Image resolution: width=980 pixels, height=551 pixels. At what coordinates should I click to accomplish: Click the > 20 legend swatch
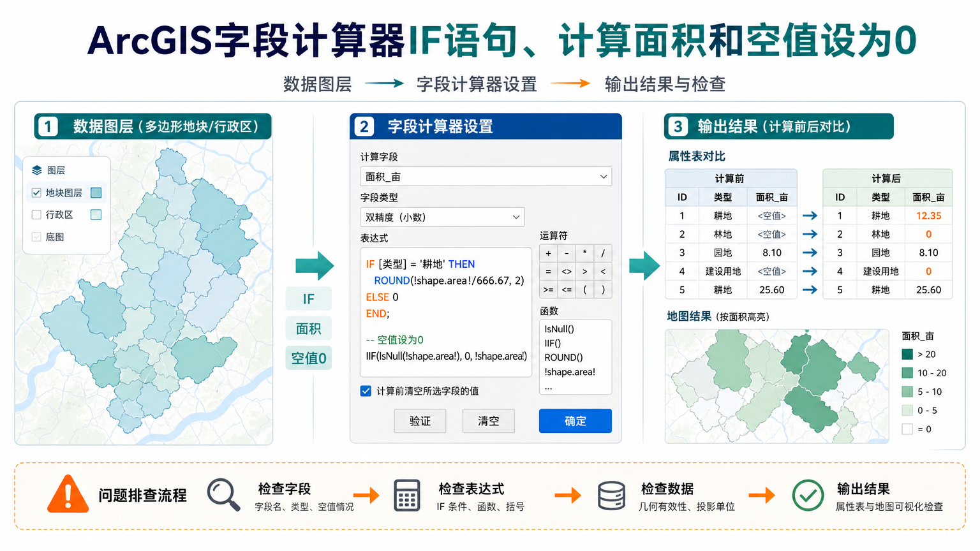(x=907, y=354)
